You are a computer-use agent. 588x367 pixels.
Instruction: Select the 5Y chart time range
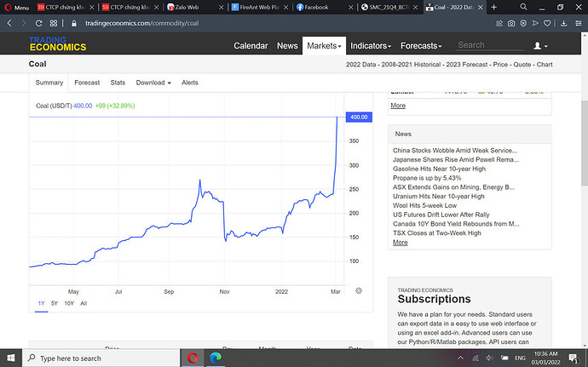pyautogui.click(x=55, y=303)
